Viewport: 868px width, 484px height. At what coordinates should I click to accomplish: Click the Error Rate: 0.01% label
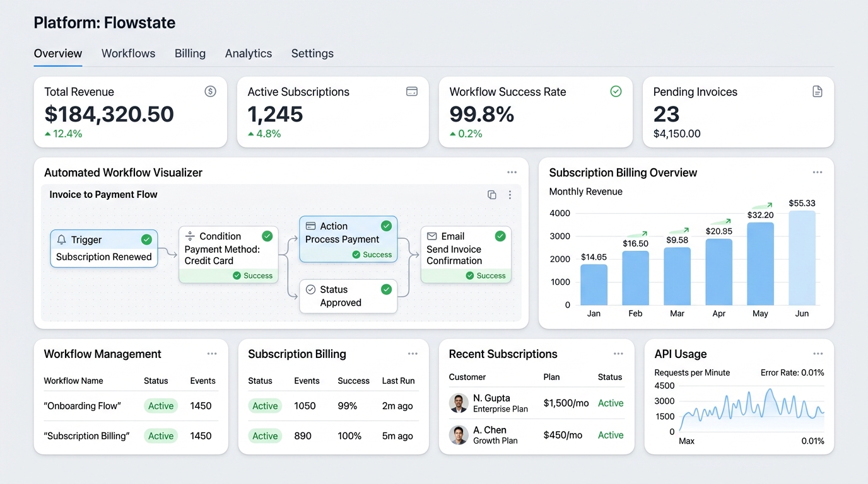(792, 372)
